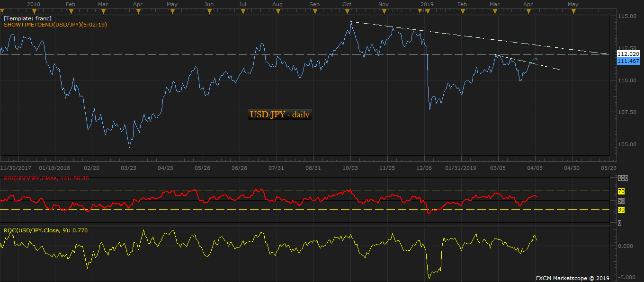Click the 2019 year label in the top timeline
Image resolution: width=644 pixels, height=282 pixels.
tap(428, 4)
